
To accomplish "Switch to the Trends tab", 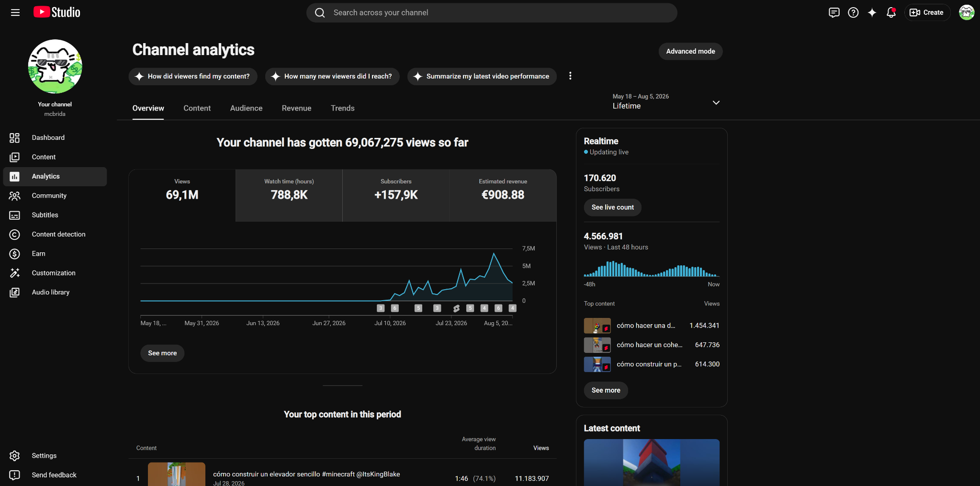I will [x=343, y=108].
